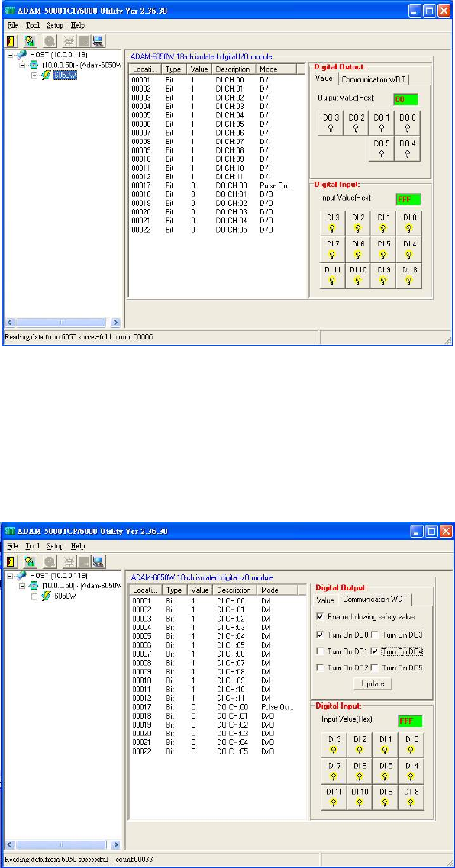455x868 pixels.
Task: Toggle the DO 3 output bulb button
Action: point(331,122)
